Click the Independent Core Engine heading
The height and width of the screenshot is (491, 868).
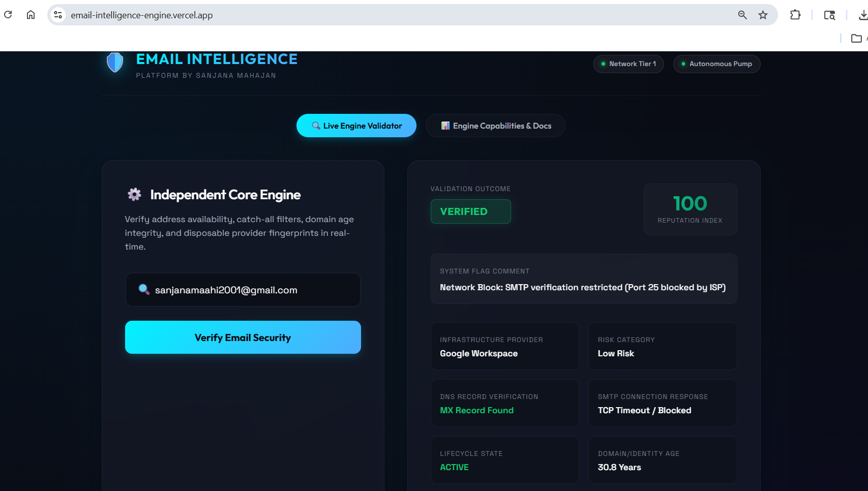pos(225,195)
